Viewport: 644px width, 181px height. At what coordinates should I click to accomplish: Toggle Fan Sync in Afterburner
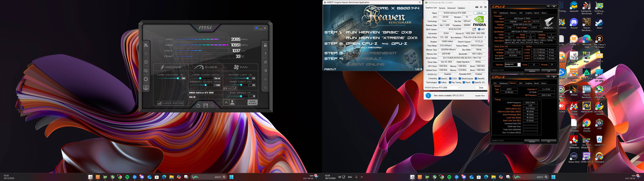(253, 102)
